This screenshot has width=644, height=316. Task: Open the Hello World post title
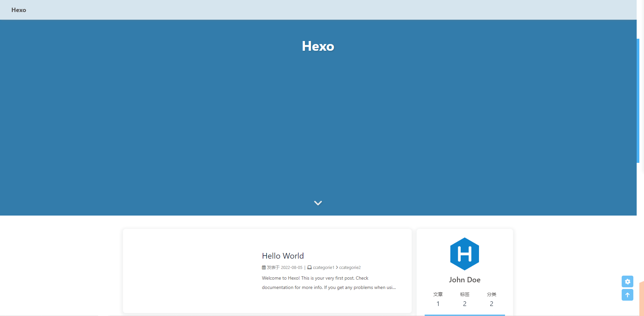click(283, 256)
